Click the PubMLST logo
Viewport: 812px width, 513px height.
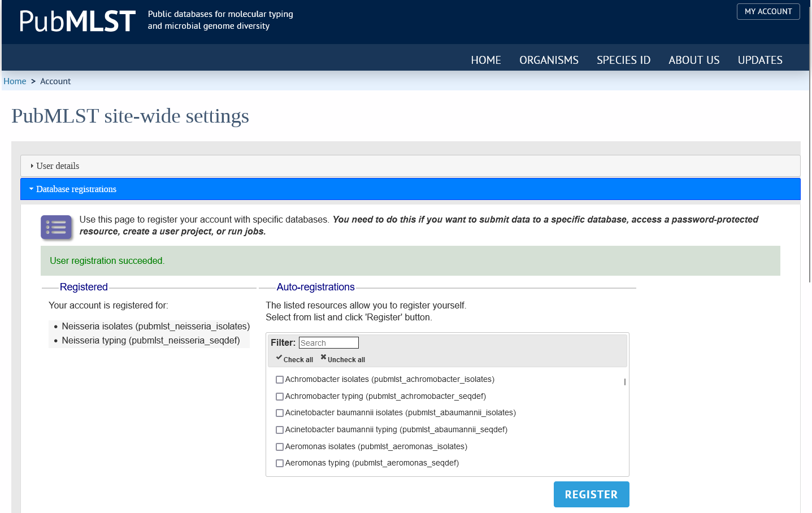click(x=77, y=21)
